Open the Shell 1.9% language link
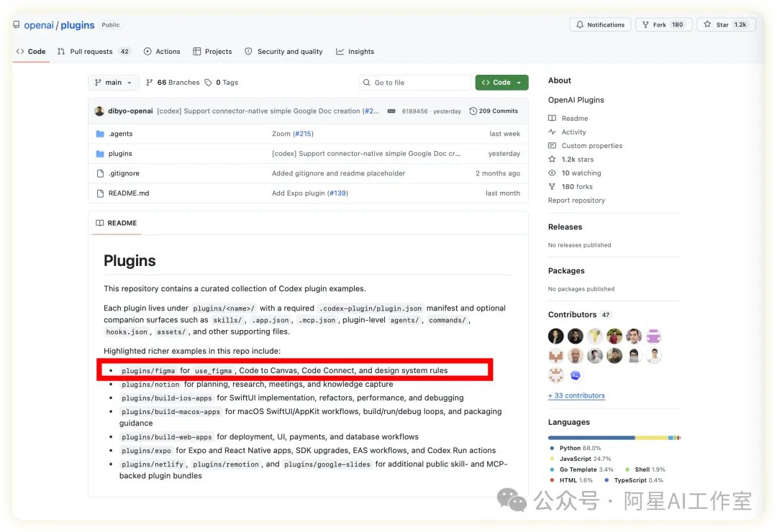The height and width of the screenshot is (532, 777). point(645,469)
